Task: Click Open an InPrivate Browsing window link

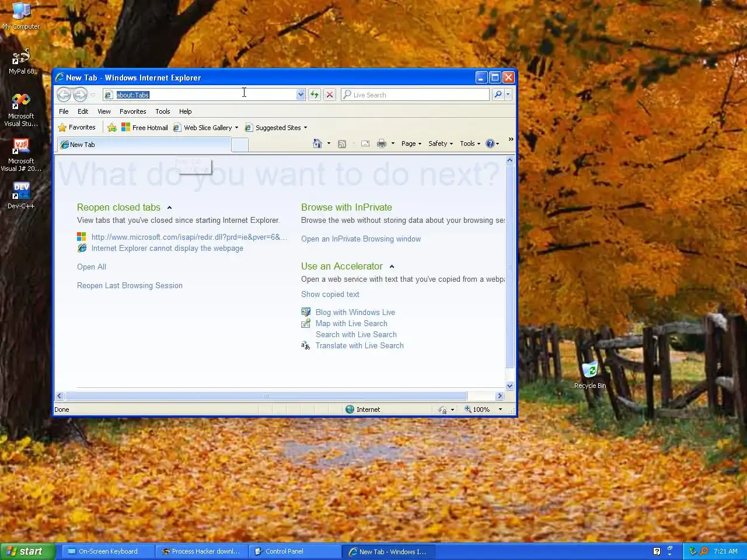Action: [x=361, y=239]
